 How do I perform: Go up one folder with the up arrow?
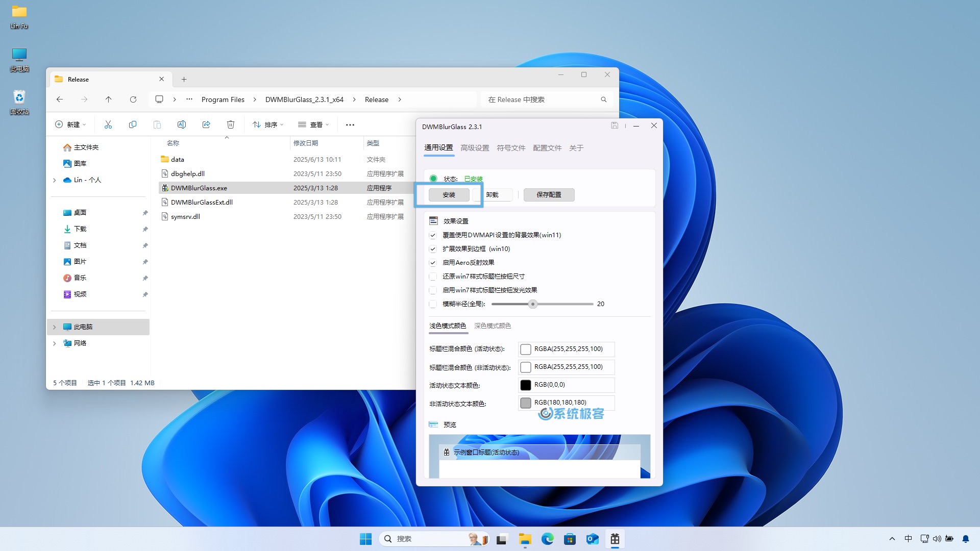point(108,99)
